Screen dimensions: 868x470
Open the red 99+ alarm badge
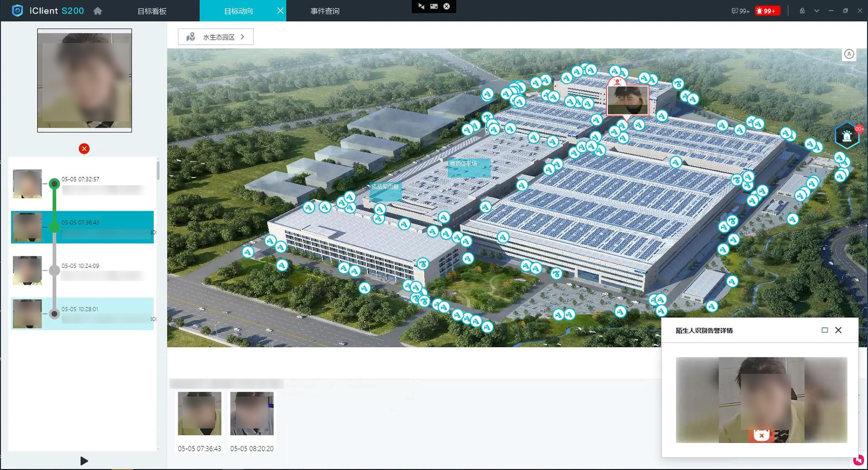pos(767,11)
